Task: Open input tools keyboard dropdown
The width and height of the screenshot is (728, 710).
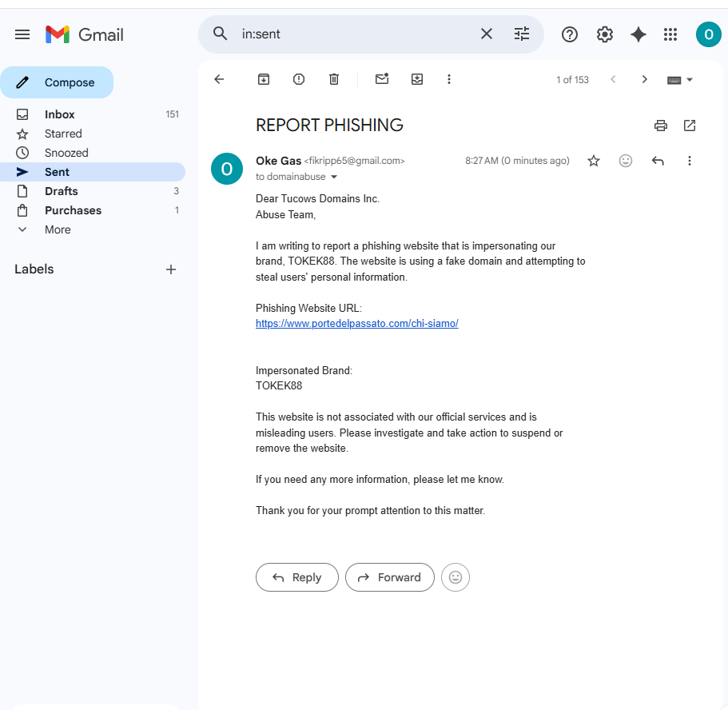Action: [680, 80]
